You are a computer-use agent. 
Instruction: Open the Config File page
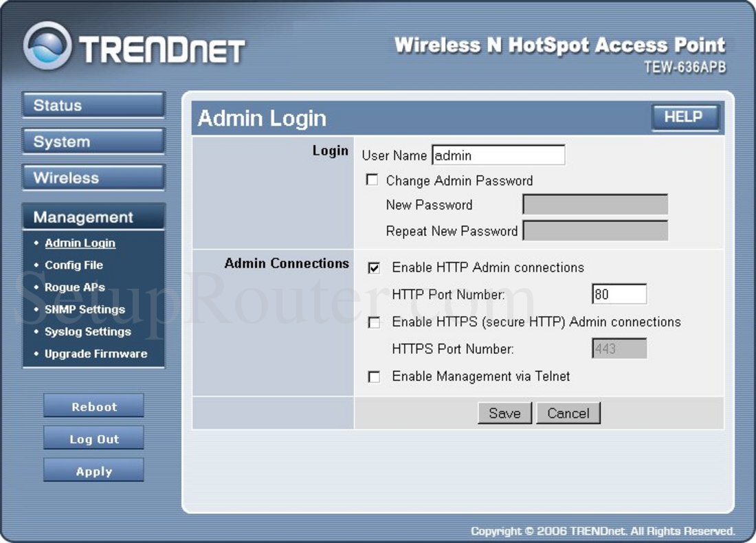pos(74,265)
